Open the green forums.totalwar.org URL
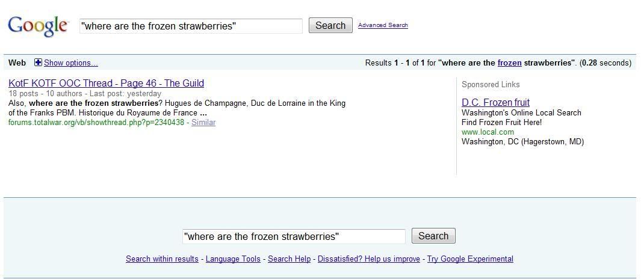Image resolution: width=644 pixels, height=279 pixels. pos(96,122)
